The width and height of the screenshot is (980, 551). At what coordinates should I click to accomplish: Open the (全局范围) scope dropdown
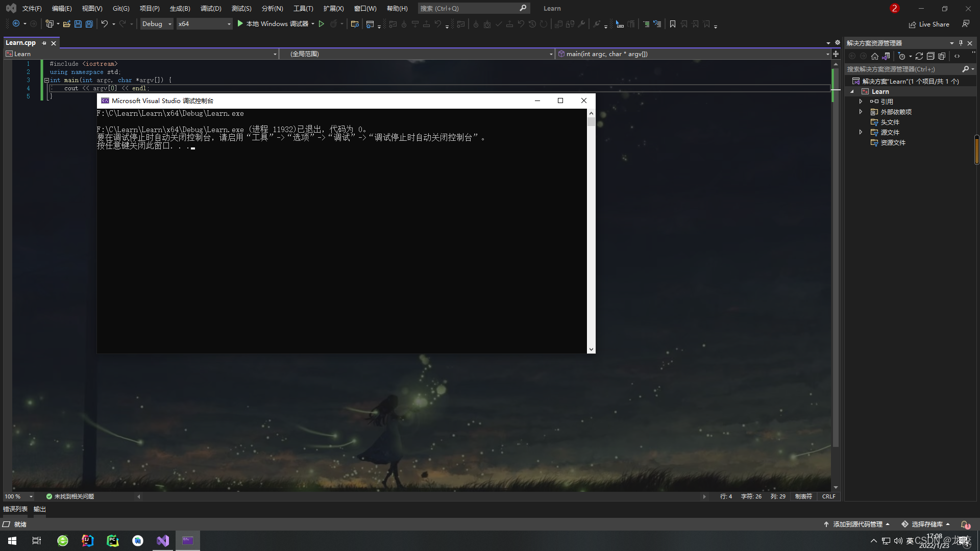point(417,54)
